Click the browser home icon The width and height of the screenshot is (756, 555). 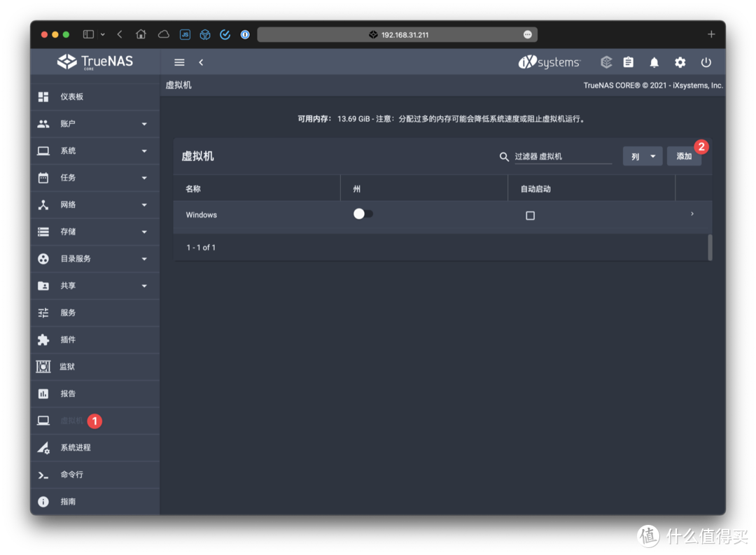click(141, 34)
